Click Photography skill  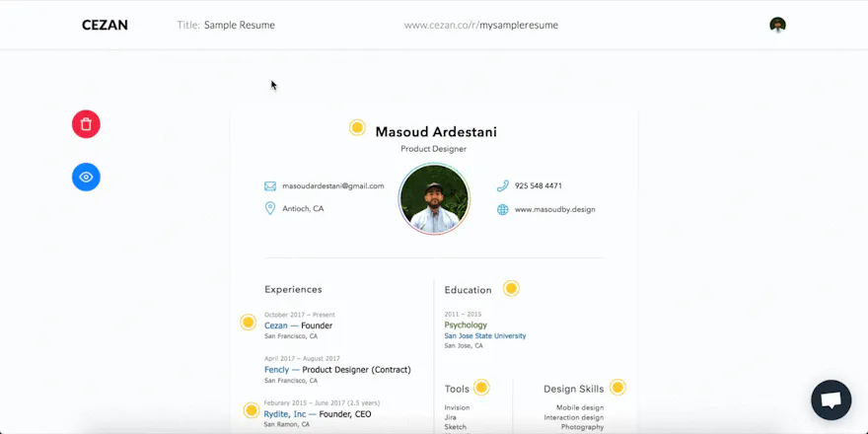click(582, 427)
